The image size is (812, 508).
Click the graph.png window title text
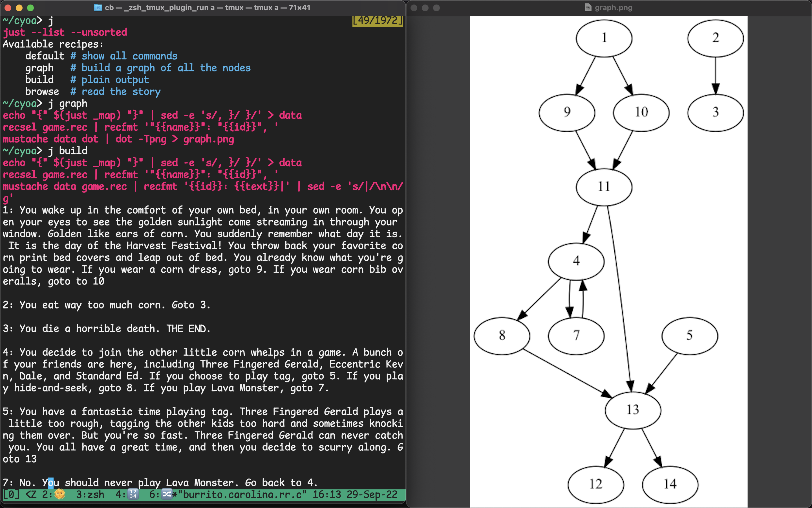pos(613,7)
